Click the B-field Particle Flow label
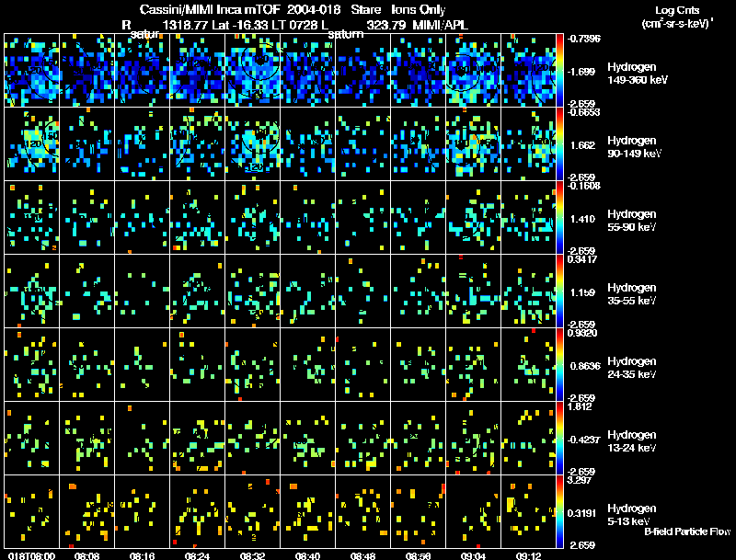The height and width of the screenshot is (560, 736). click(687, 531)
